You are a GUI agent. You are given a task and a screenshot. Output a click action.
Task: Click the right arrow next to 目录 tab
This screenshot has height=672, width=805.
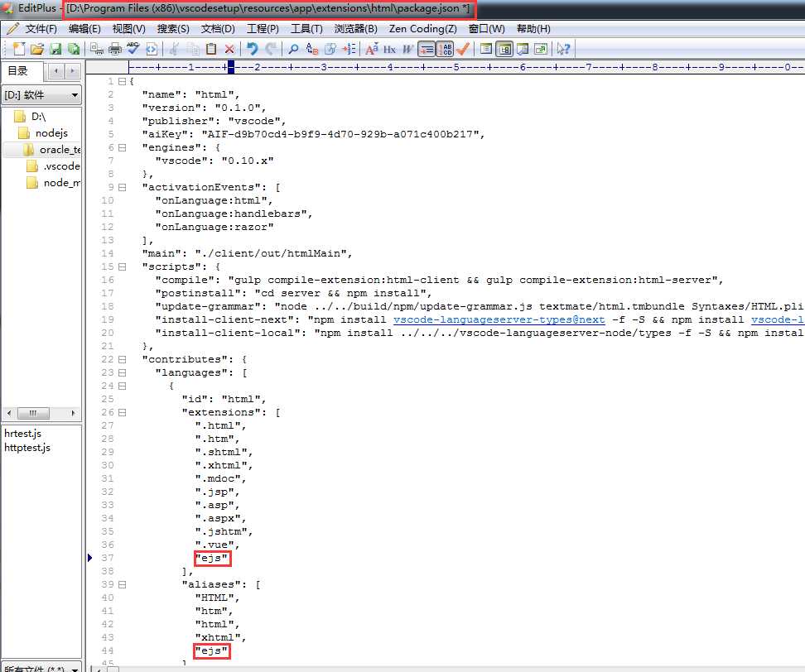[72, 70]
